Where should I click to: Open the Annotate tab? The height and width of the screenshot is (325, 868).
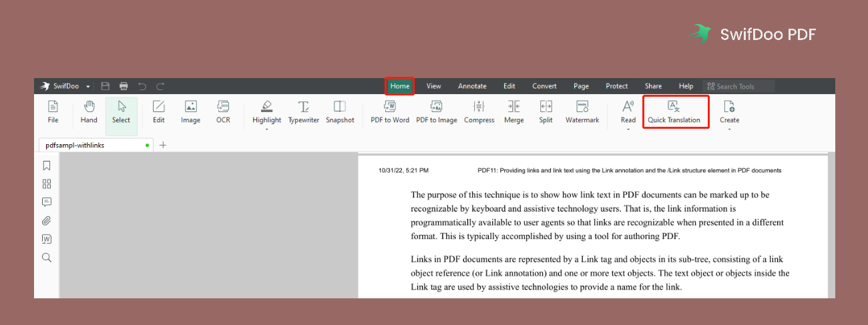click(472, 86)
